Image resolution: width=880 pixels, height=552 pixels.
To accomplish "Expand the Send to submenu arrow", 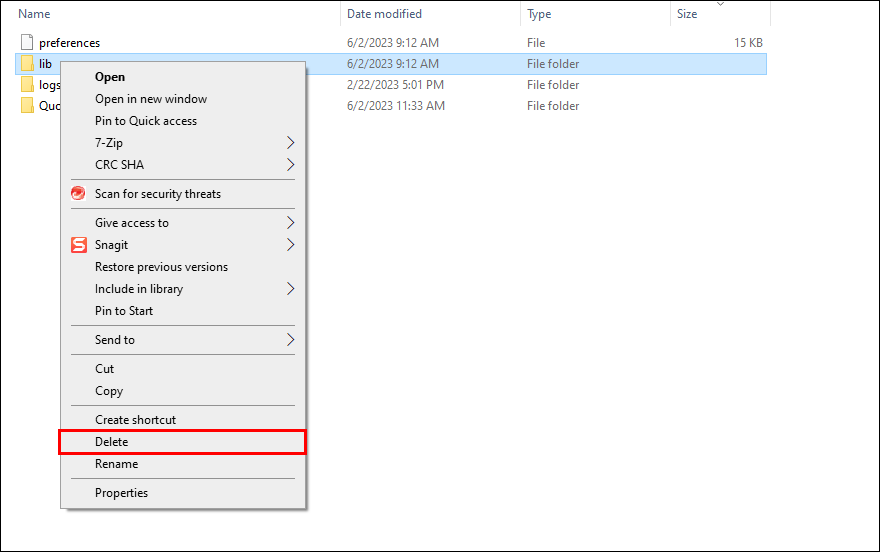I will pyautogui.click(x=290, y=339).
